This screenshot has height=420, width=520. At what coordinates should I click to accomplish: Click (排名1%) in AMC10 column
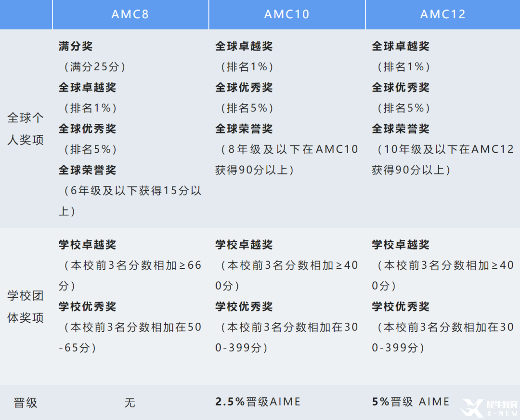pos(247,66)
